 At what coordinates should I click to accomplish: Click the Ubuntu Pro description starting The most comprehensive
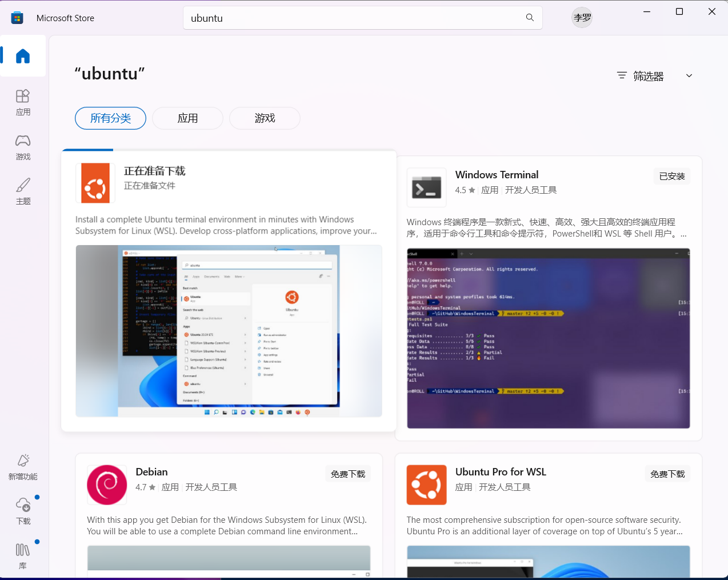point(545,526)
